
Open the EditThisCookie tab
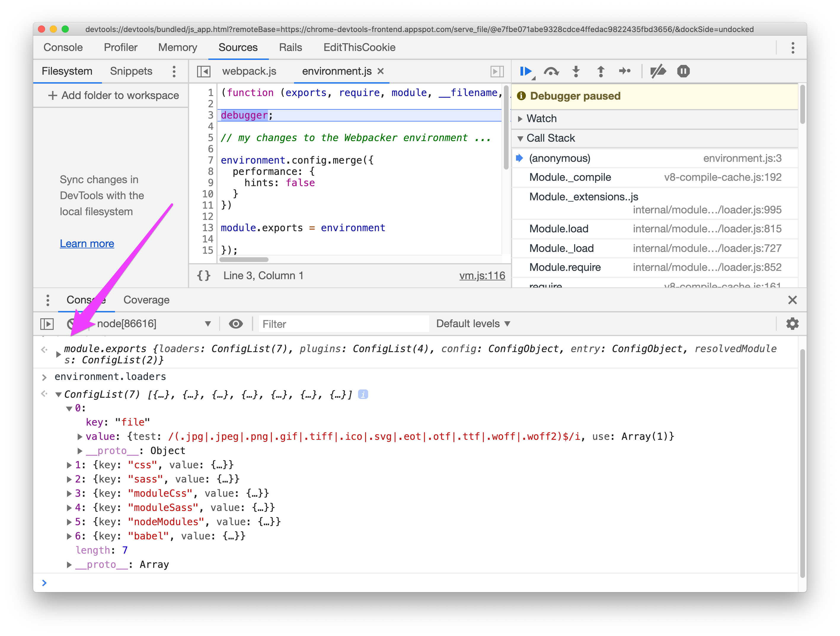pyautogui.click(x=359, y=47)
